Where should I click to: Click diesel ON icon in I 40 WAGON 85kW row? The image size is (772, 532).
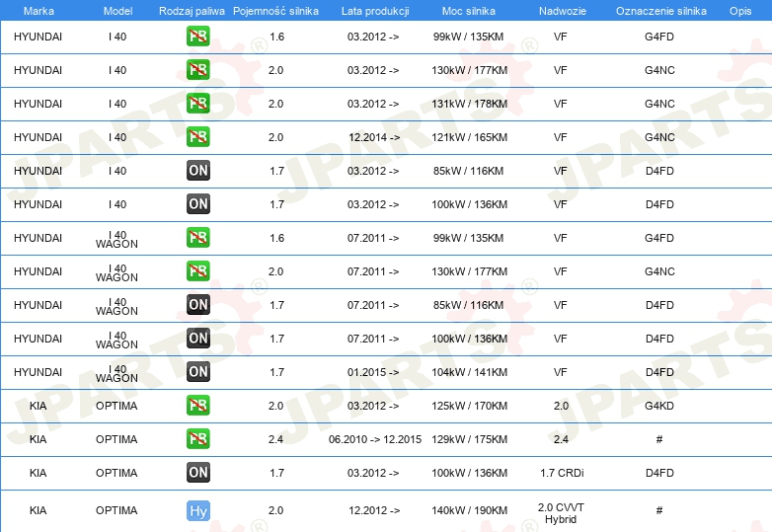tap(197, 305)
